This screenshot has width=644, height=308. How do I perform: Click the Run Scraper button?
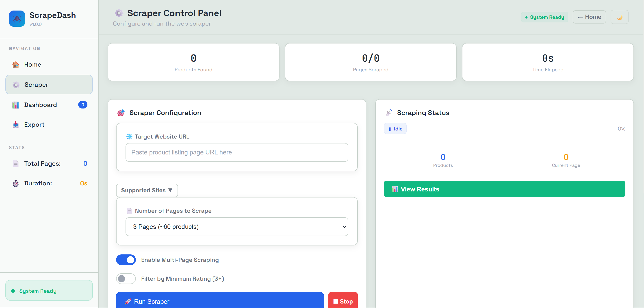[220, 301]
